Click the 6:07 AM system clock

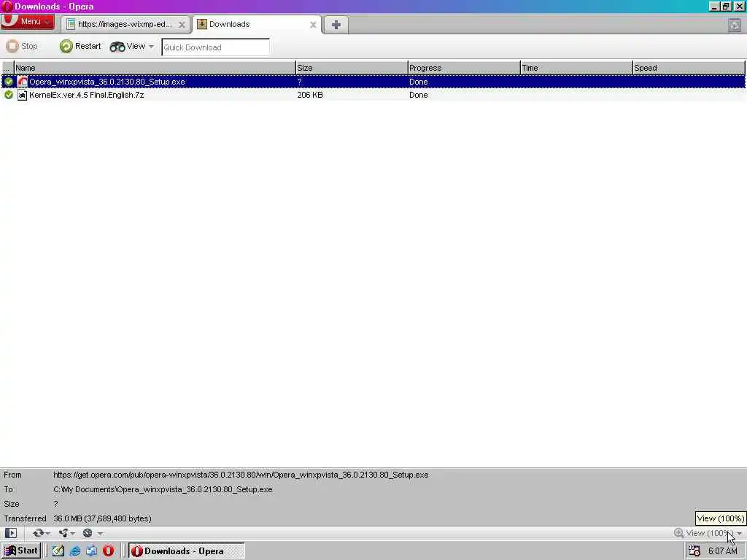click(722, 551)
